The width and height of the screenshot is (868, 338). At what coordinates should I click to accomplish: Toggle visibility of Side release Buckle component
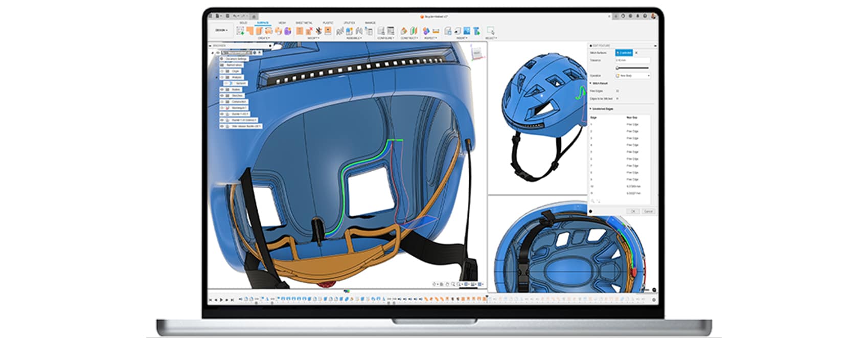[x=222, y=126]
